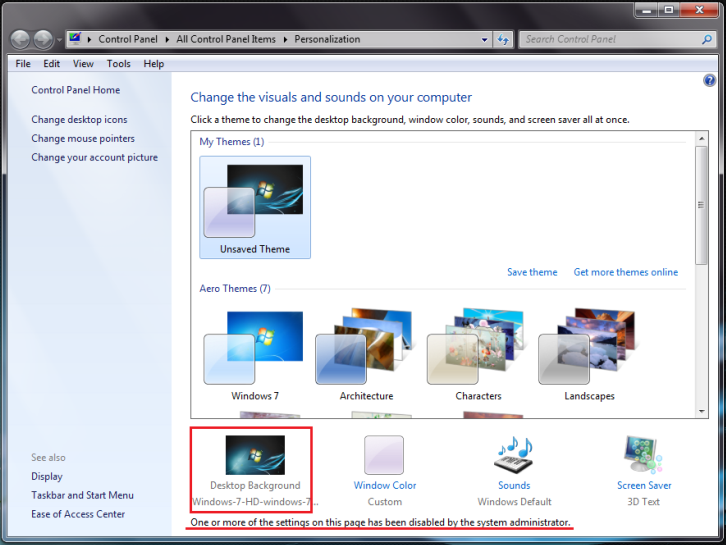Click Get more themes online
This screenshot has height=545, width=726.
626,272
